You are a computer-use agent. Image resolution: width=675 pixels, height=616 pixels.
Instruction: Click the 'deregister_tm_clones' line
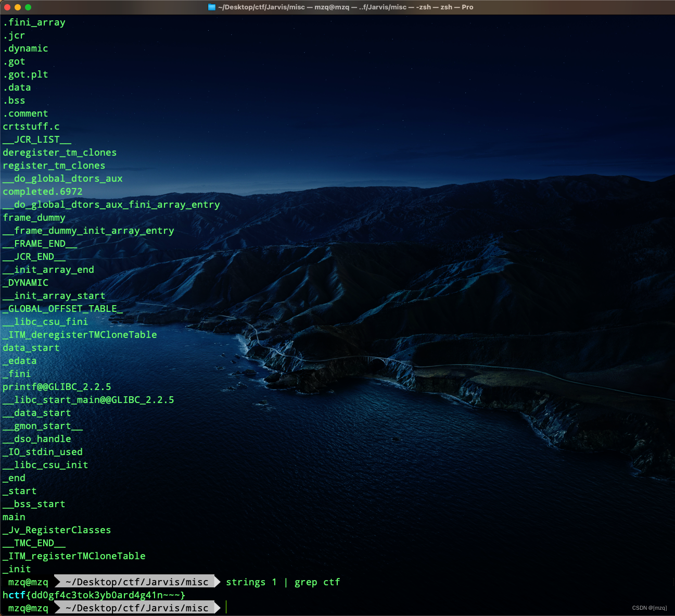pos(60,153)
